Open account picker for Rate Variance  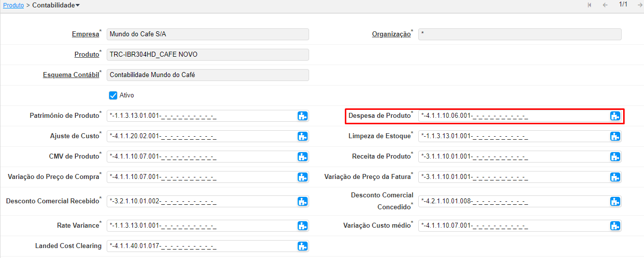[303, 226]
